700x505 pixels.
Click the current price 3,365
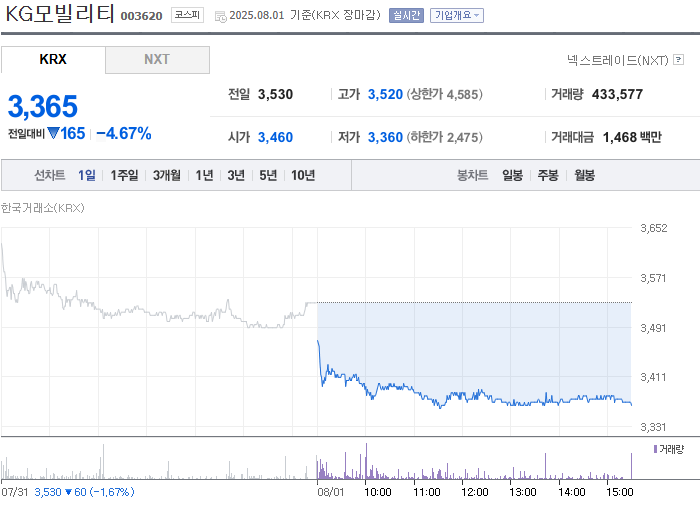(x=42, y=106)
